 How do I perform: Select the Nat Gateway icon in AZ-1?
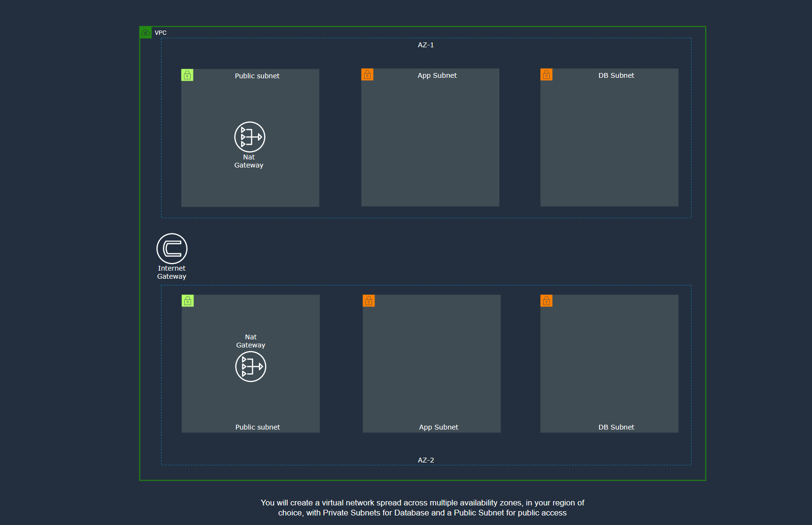coord(249,137)
